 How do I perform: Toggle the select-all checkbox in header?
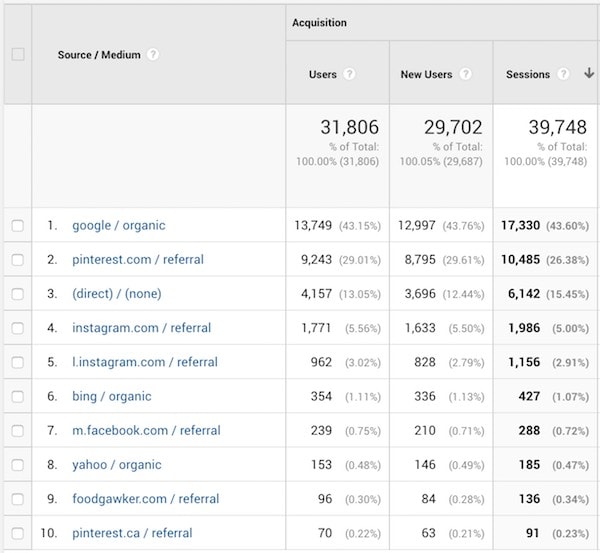18,54
